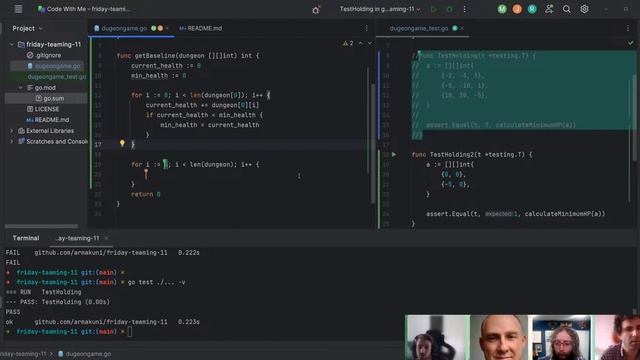
Task: Open right editor tabs options menu
Action: tap(628, 28)
